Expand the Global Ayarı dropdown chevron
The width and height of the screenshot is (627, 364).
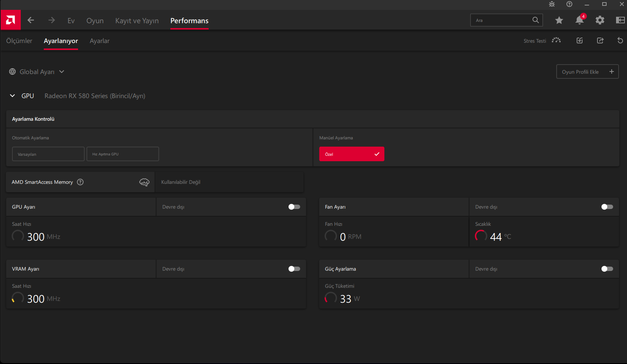(62, 72)
